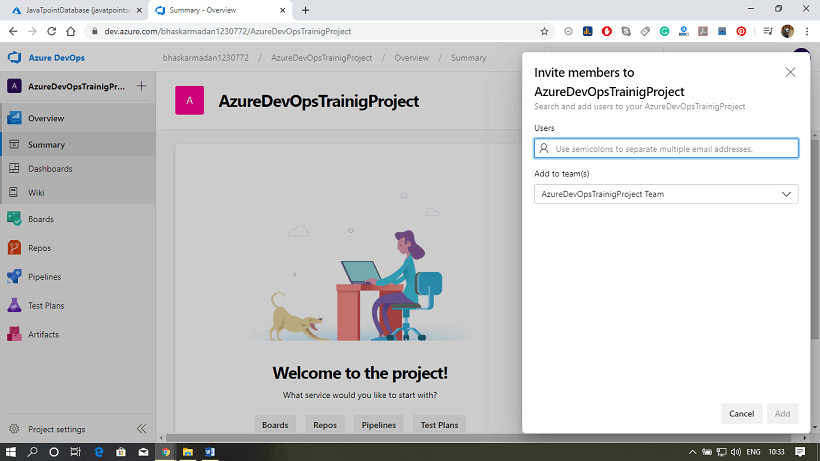Go to browser home page

point(71,31)
